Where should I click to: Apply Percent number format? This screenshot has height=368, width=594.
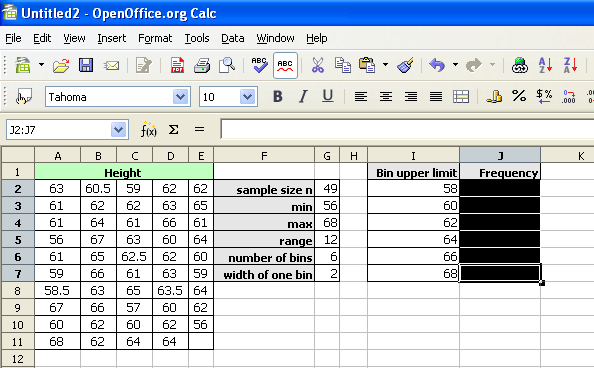[519, 96]
